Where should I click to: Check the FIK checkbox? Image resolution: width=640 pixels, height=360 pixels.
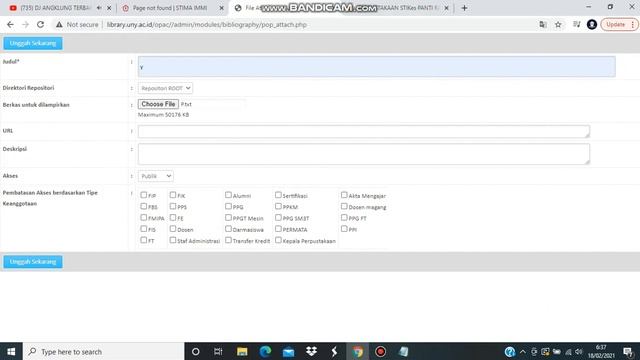(173, 195)
